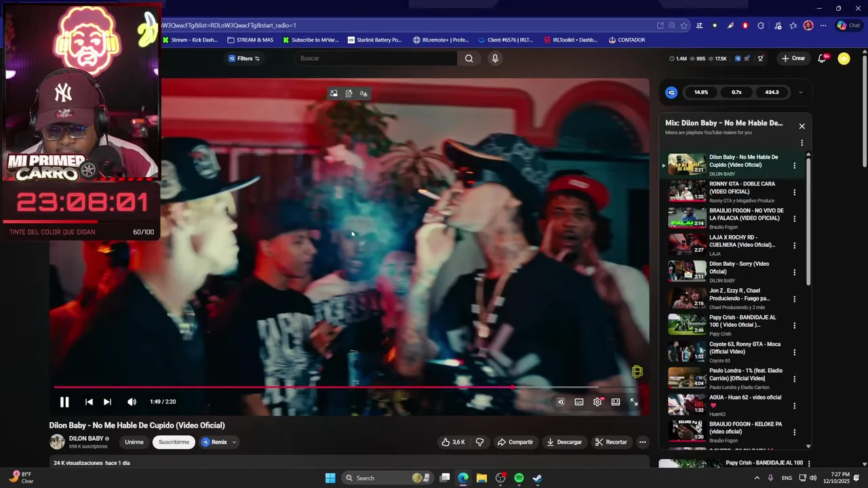
Task: Click the Descargar download button
Action: pyautogui.click(x=564, y=442)
